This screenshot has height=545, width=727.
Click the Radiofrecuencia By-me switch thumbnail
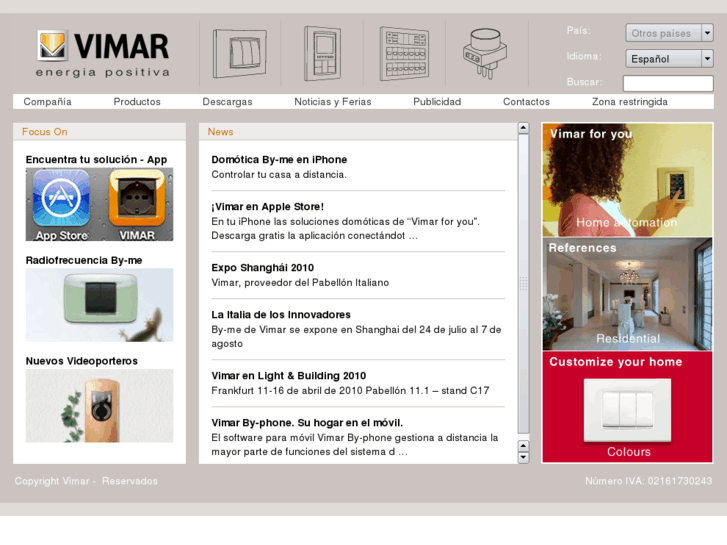99,305
